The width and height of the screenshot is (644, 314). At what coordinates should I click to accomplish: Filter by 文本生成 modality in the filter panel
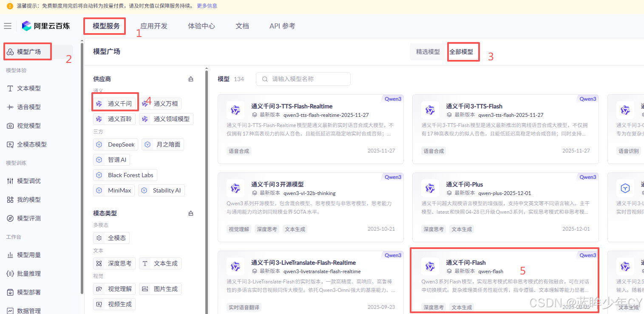(160, 263)
